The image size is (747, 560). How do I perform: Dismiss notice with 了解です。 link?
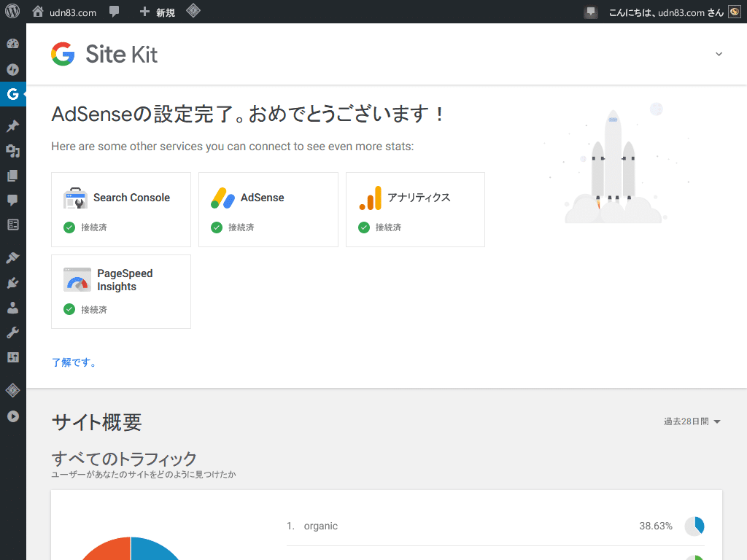[x=74, y=362]
